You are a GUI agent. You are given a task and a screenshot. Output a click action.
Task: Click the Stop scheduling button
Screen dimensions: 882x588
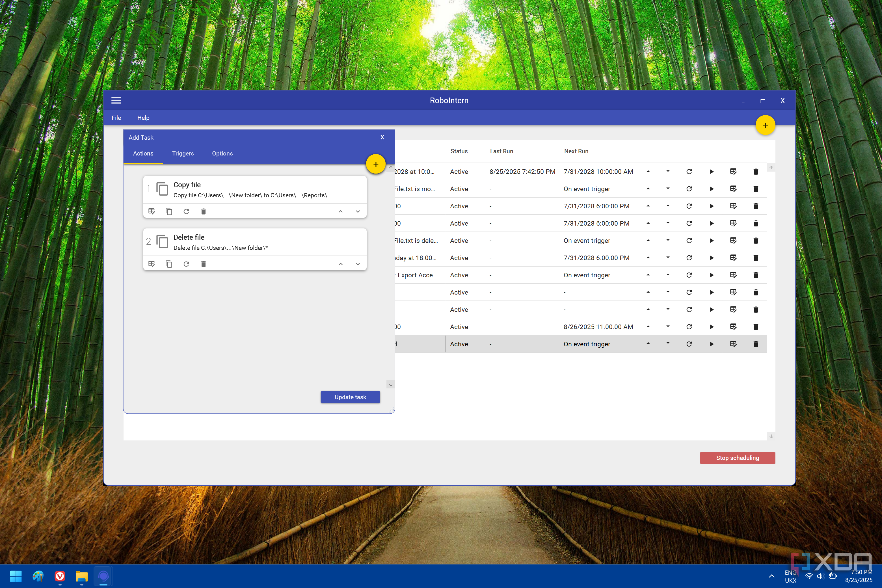pyautogui.click(x=737, y=458)
